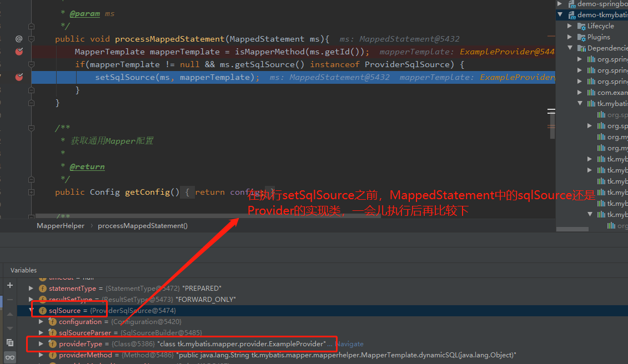Click the @param Javadoc tag
628x364 pixels.
point(84,14)
